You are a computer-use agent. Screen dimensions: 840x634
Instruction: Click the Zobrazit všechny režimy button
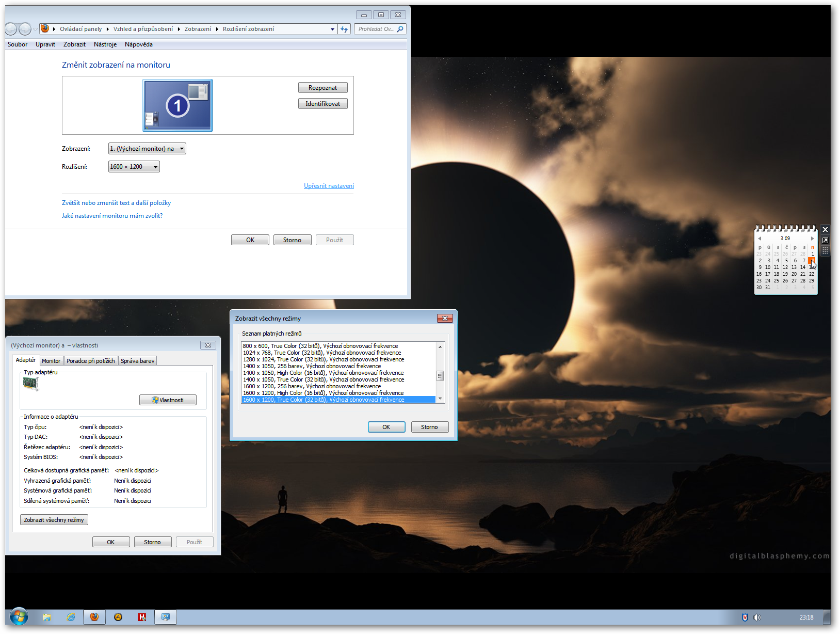[x=54, y=520]
